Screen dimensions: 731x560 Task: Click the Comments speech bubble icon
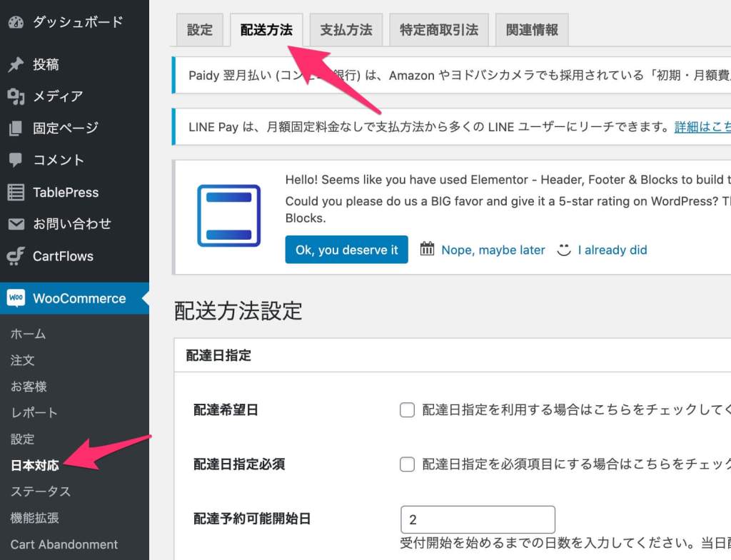(x=16, y=161)
